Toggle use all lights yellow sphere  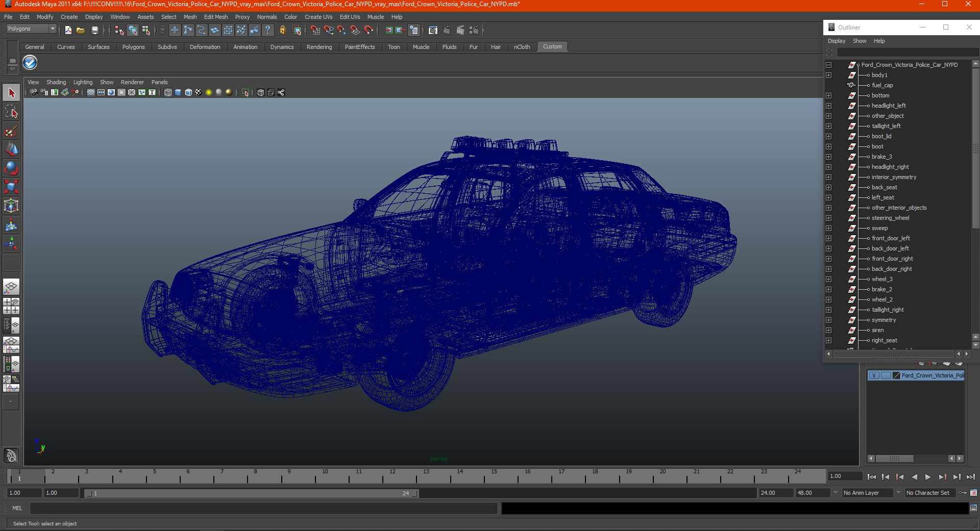[x=209, y=92]
